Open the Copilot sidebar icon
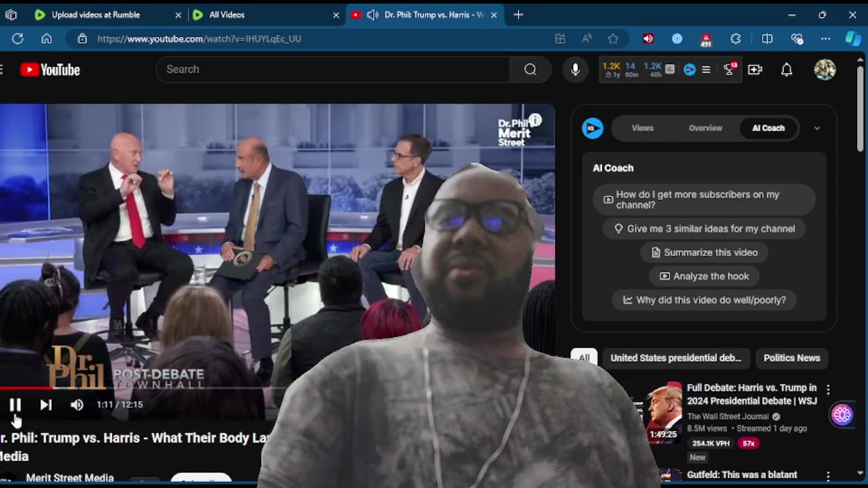The image size is (868, 488). [853, 39]
